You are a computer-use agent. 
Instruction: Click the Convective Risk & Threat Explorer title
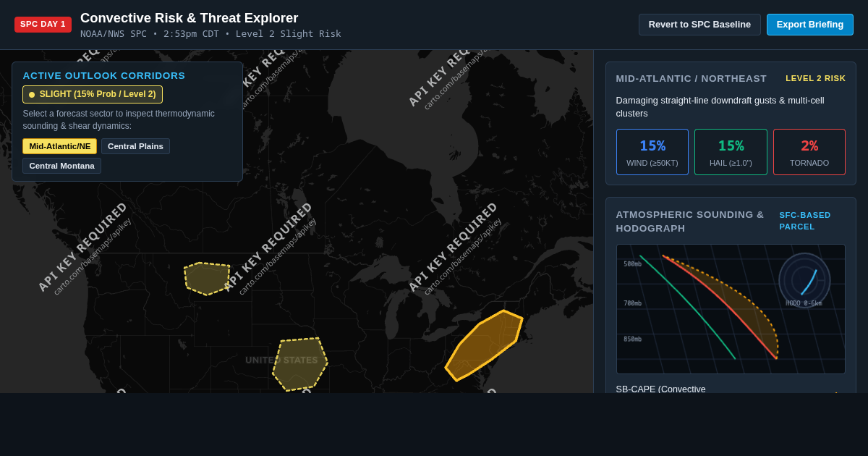[x=189, y=18]
